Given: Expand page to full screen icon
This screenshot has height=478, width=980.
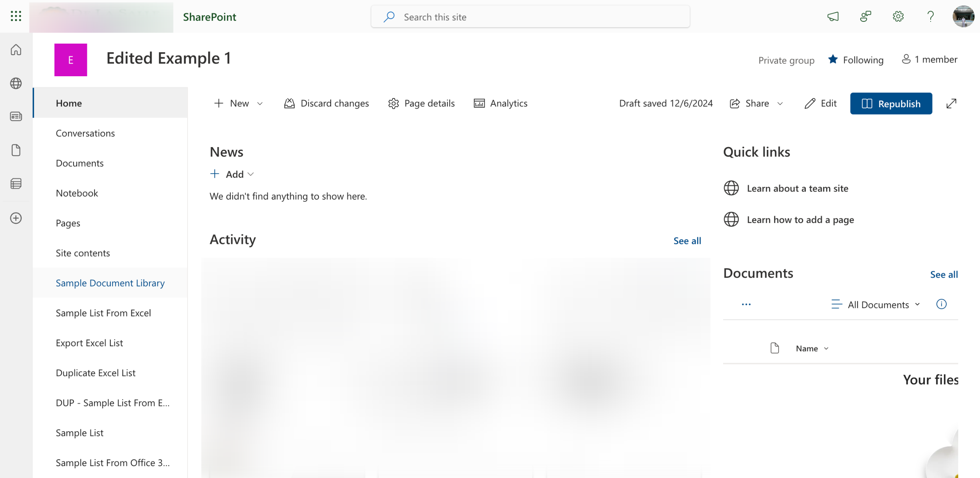Looking at the screenshot, I should [951, 103].
